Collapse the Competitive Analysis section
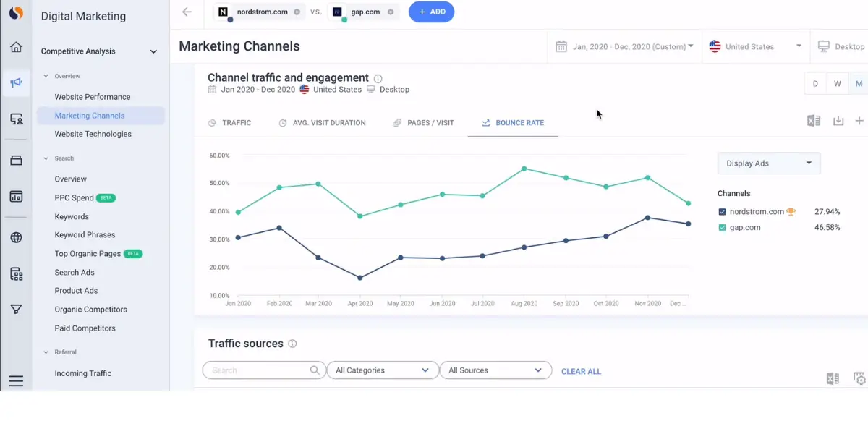Screen dimensions: 868x434 153,51
